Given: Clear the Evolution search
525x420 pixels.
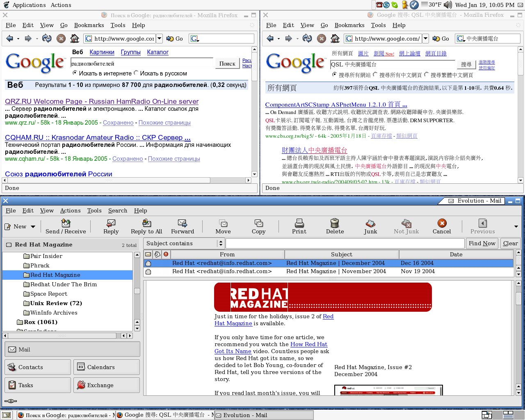Looking at the screenshot, I should click(510, 243).
